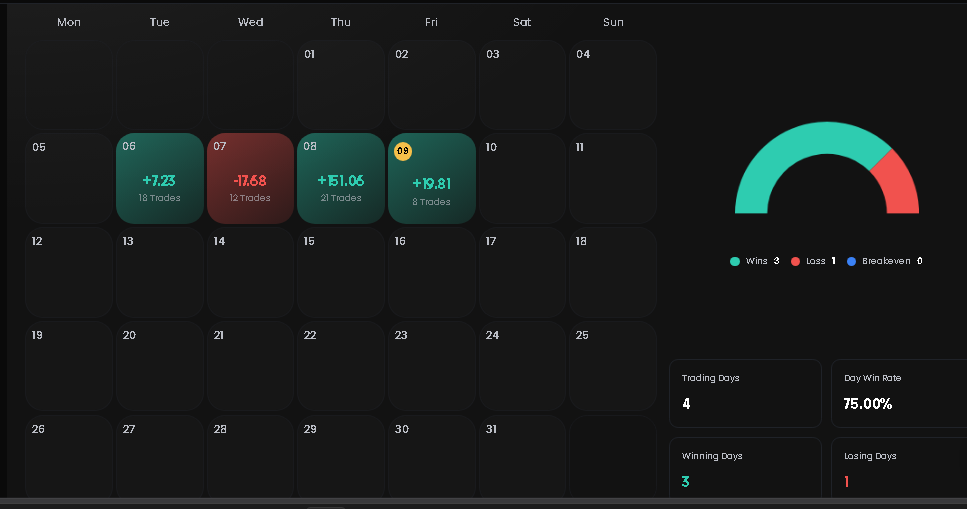
Task: Select calendar day 23
Action: [x=432, y=366]
